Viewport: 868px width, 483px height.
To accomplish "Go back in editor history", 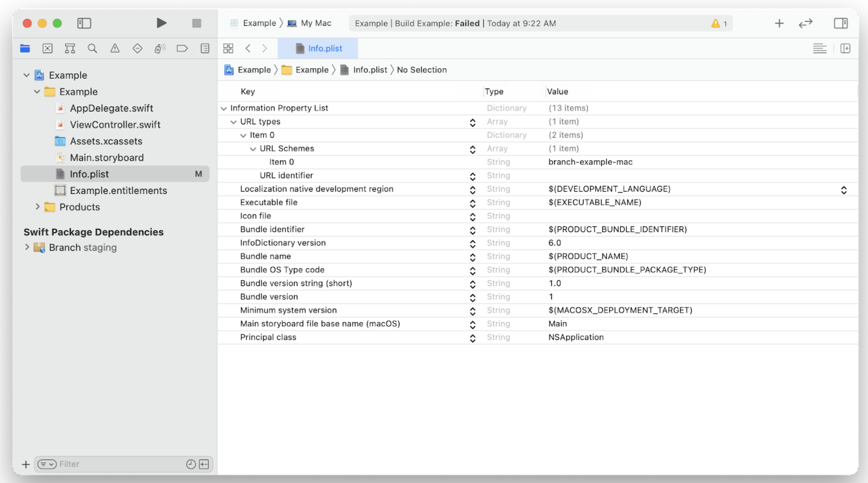I will [248, 48].
